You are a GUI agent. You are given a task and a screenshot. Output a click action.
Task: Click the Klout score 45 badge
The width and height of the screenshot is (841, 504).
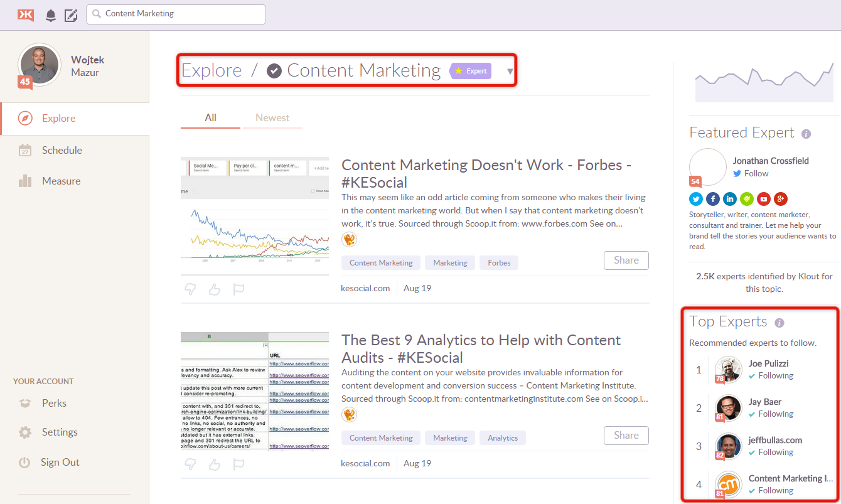click(24, 82)
